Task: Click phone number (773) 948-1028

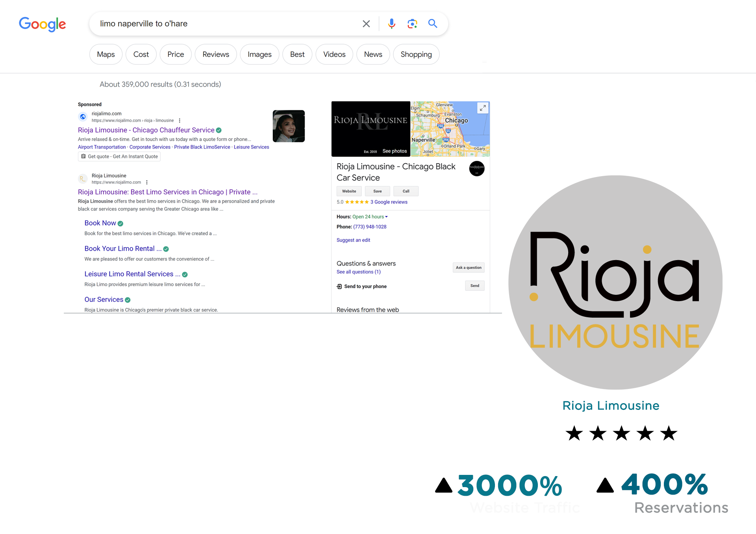Action: [370, 227]
